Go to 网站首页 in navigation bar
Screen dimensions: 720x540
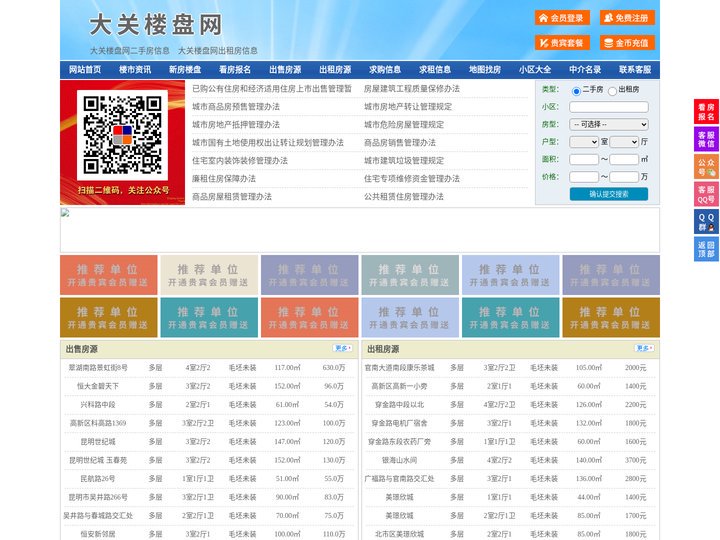85,70
